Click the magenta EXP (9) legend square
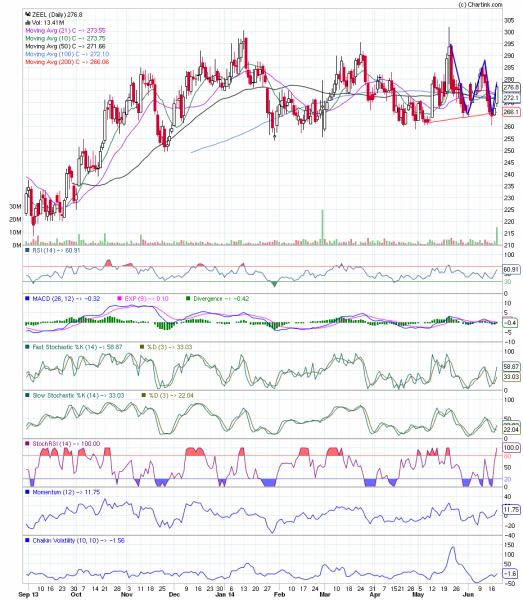Image resolution: width=523 pixels, height=600 pixels. (x=119, y=298)
